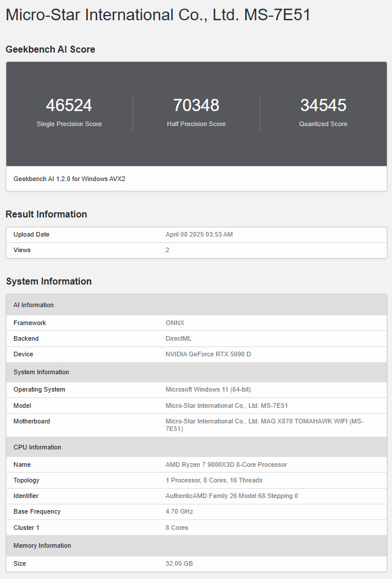Image resolution: width=392 pixels, height=579 pixels.
Task: Click the NVIDIA GeForce RTX 5090 D device
Action: (208, 354)
